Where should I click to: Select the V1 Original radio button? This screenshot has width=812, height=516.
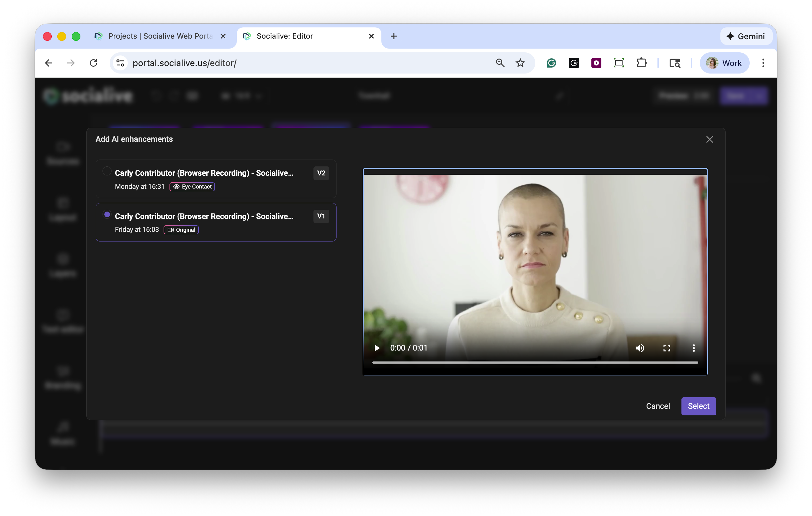(x=107, y=214)
